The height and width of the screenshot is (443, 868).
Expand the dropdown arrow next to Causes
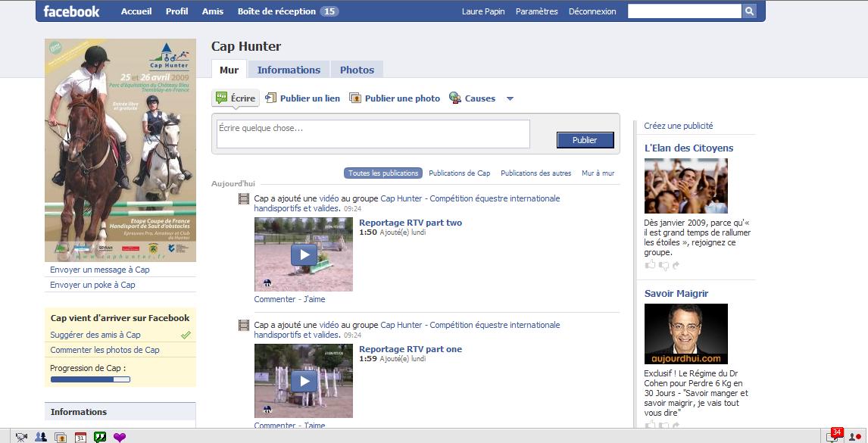click(x=510, y=98)
